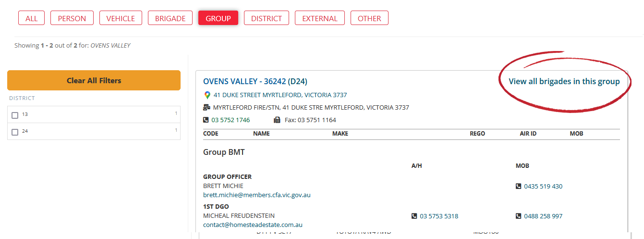Switch to the PERSON filter tab
Screen dimensions: 644x239
(72, 18)
